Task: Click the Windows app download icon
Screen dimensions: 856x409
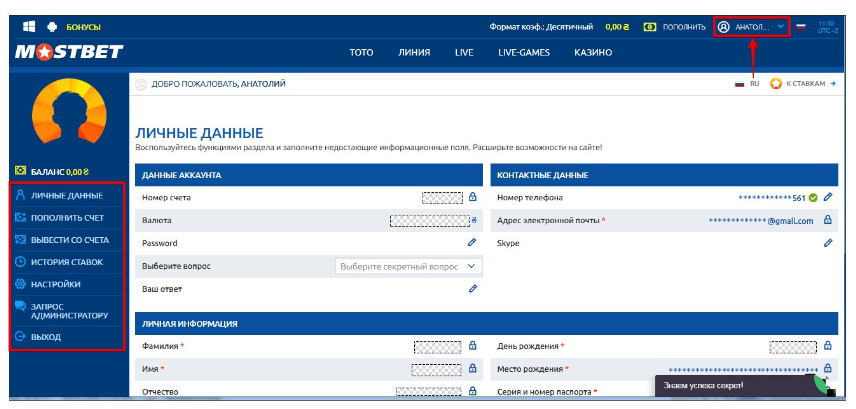Action: click(29, 27)
